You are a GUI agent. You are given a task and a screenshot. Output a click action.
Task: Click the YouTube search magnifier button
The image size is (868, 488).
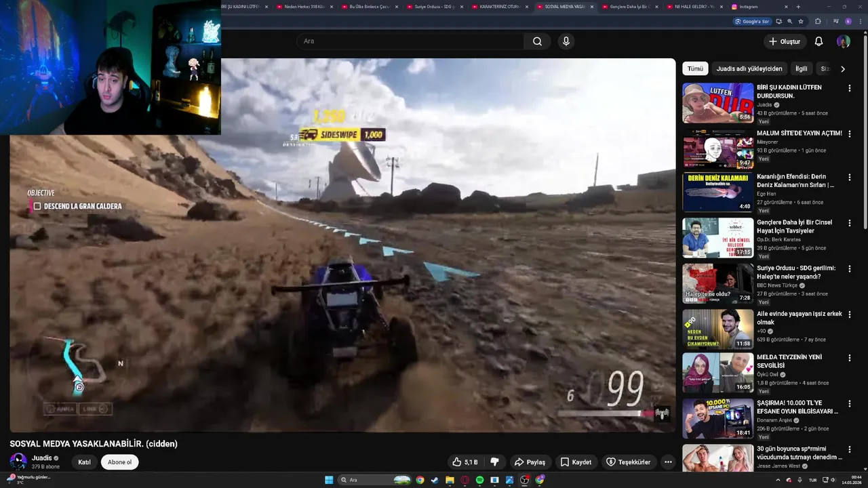coord(537,41)
